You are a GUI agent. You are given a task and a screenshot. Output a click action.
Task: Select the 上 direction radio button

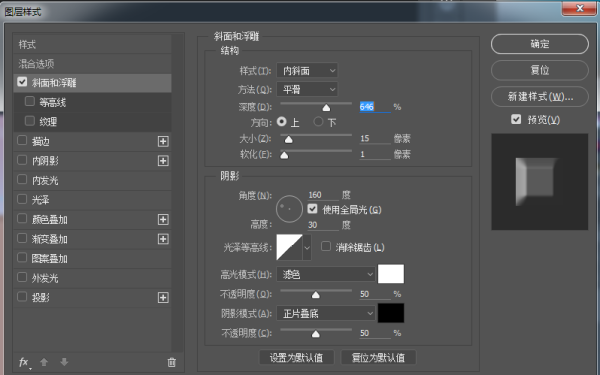coord(282,122)
